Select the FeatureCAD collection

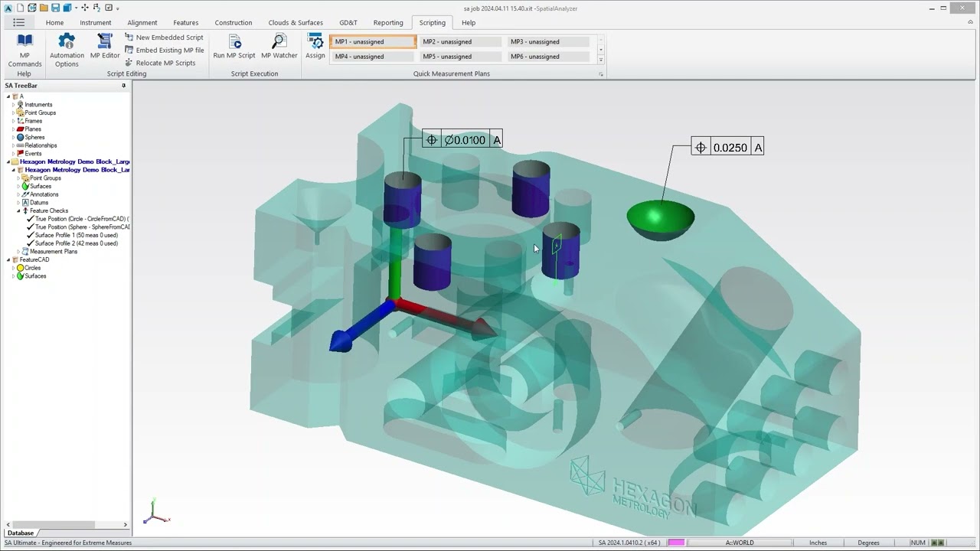click(34, 259)
